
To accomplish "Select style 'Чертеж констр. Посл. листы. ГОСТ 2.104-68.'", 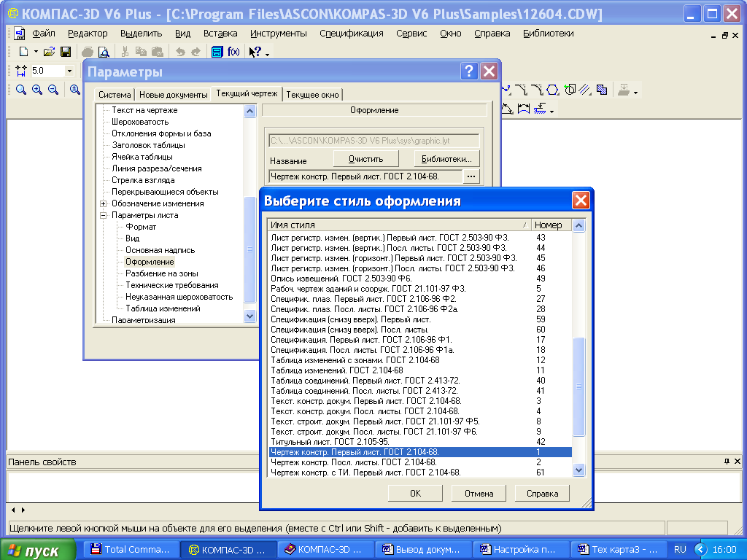I will [x=420, y=462].
